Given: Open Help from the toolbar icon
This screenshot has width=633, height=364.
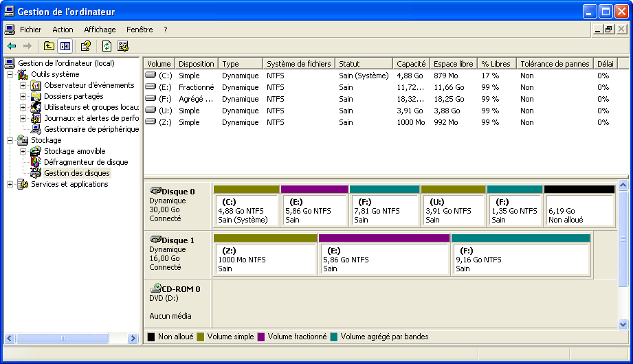Looking at the screenshot, I should (86, 46).
